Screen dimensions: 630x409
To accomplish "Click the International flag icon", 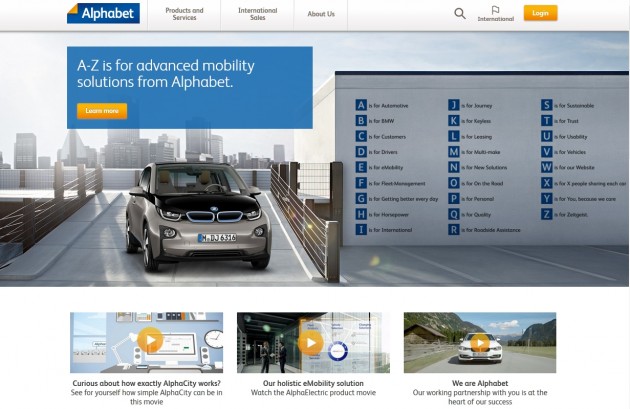I will [495, 11].
